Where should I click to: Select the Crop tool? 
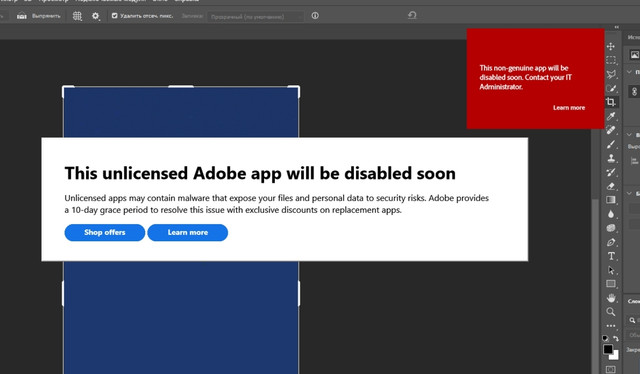611,102
